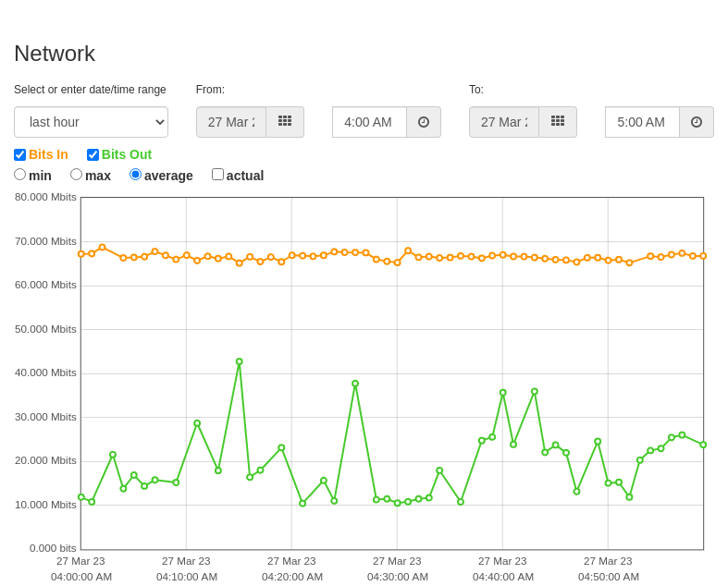
Task: Open the From time clock icon
Action: 424,122
